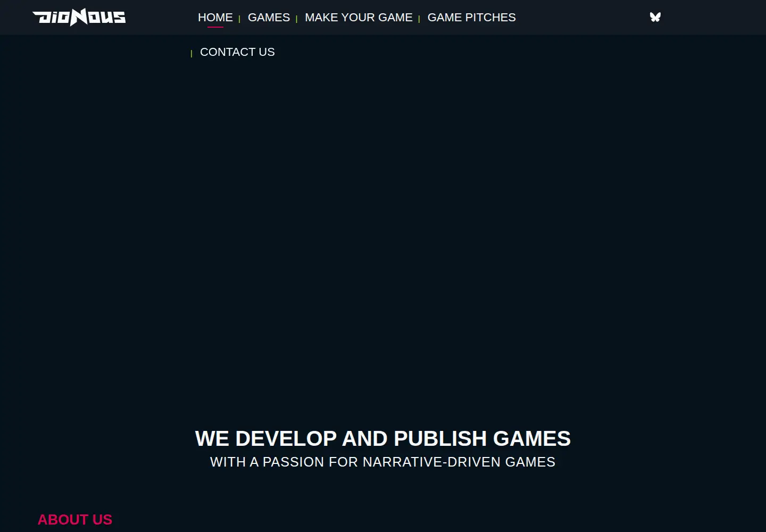766x532 pixels.
Task: Navigate to CONTACT US
Action: pos(237,52)
